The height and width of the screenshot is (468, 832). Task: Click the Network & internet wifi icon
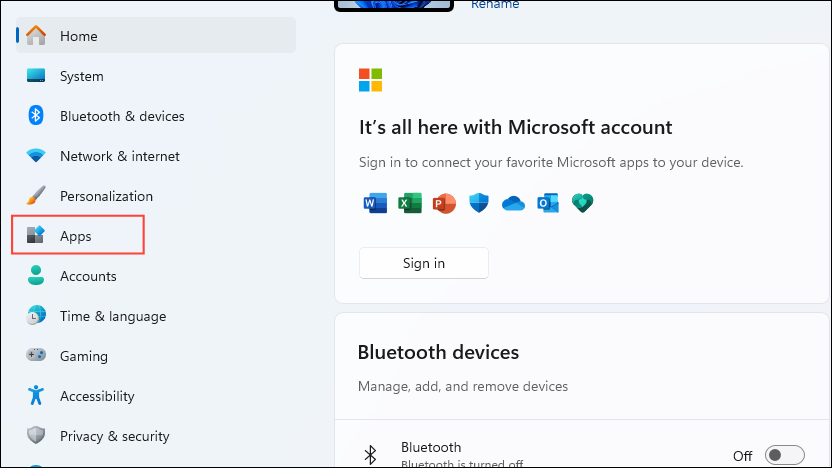click(36, 156)
